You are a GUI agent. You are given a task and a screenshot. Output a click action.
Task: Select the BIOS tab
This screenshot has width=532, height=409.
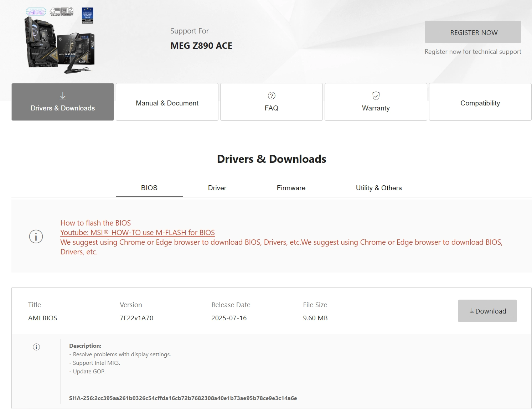(149, 188)
